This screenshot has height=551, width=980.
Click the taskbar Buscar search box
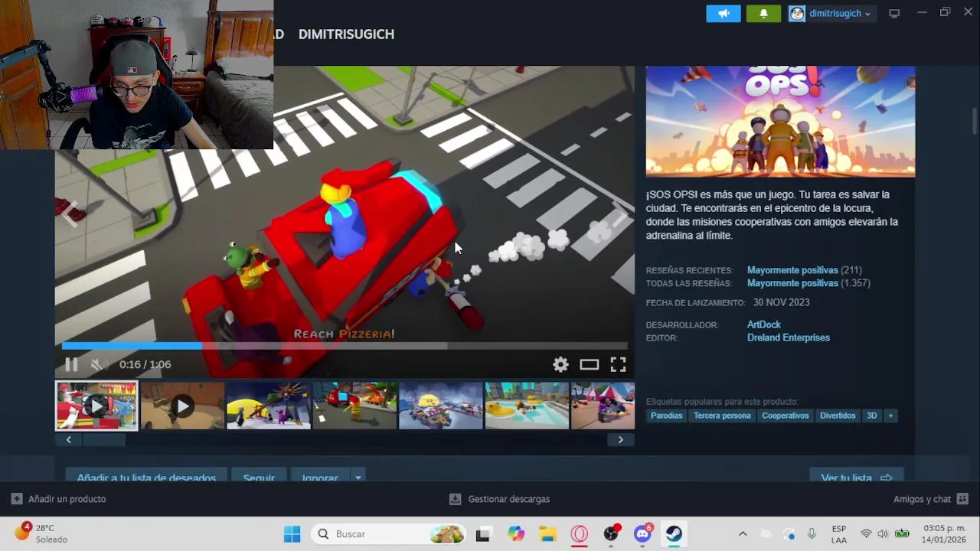390,534
